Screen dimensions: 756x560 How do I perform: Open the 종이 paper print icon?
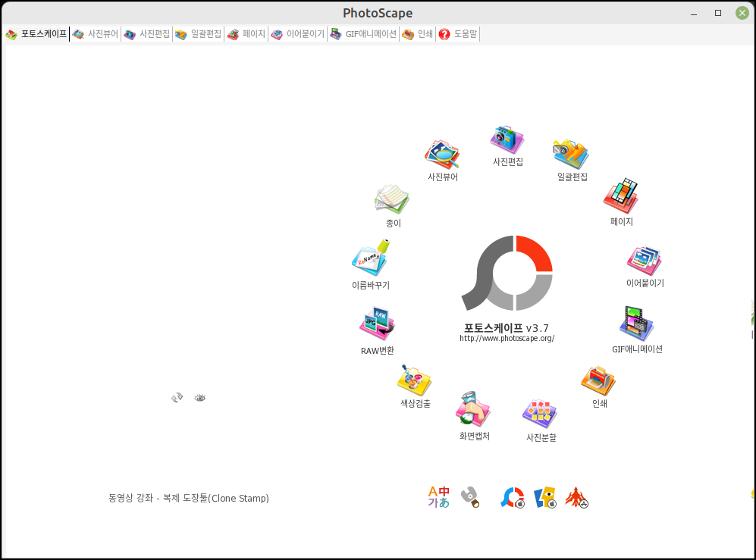[x=392, y=199]
